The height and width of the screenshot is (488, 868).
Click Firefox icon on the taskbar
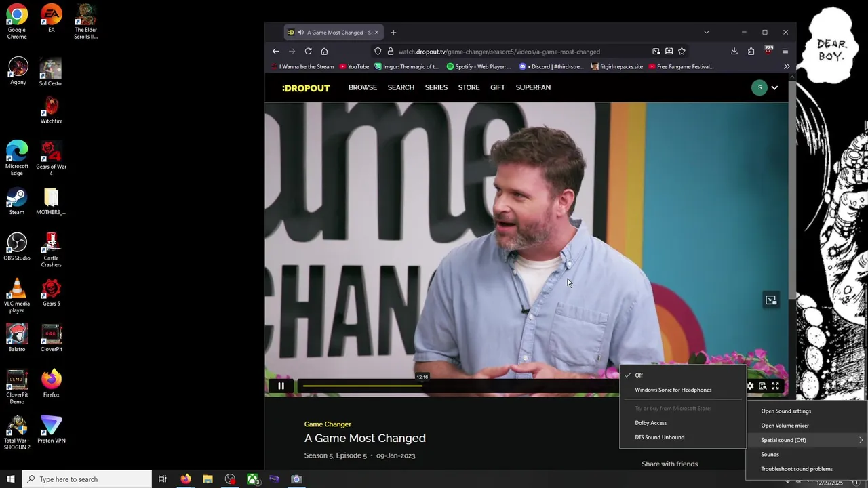pos(185,479)
